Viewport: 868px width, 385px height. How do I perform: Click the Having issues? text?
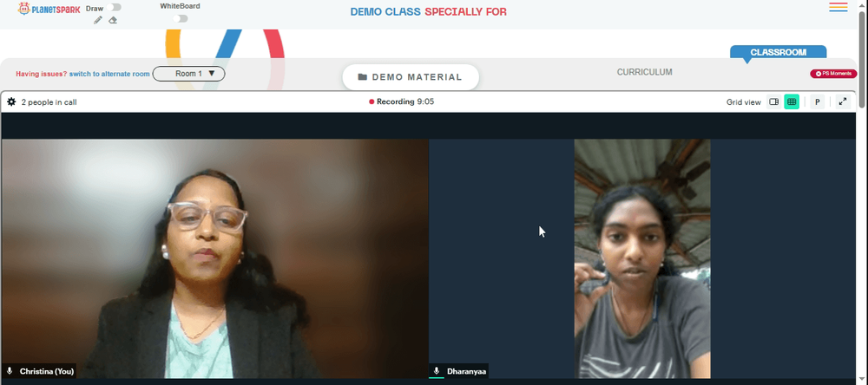click(42, 74)
